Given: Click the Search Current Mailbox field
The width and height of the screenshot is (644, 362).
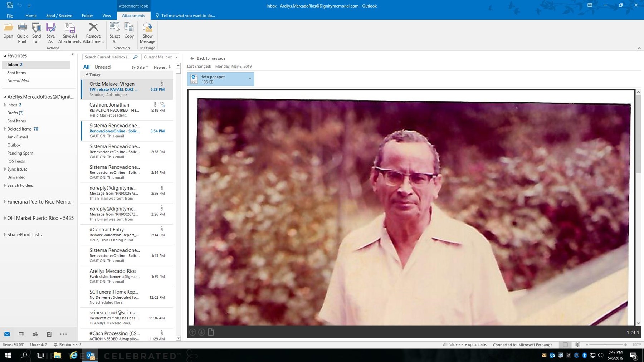Looking at the screenshot, I should coord(108,57).
